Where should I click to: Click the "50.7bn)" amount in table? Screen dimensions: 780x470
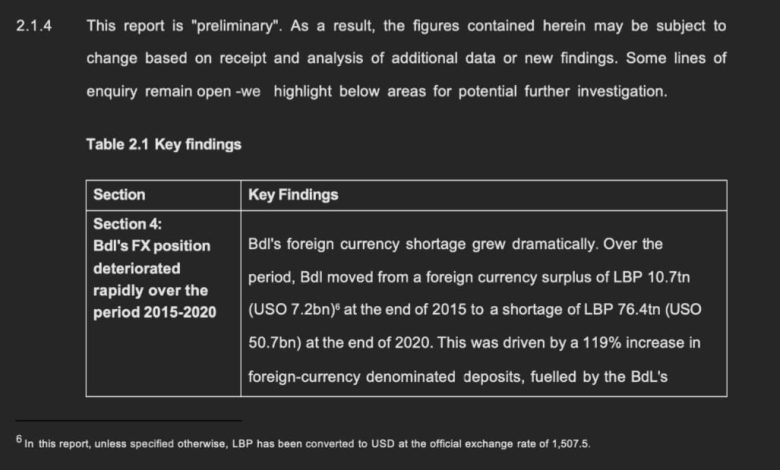point(274,343)
